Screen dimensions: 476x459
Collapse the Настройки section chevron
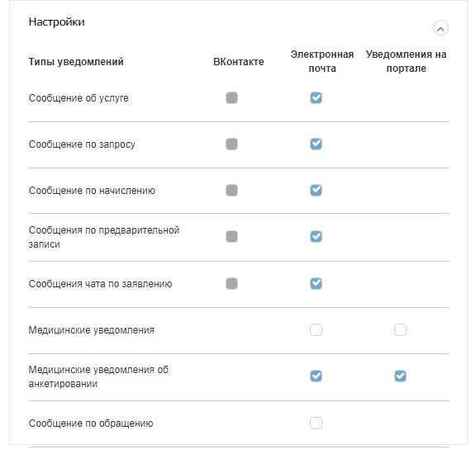point(440,28)
